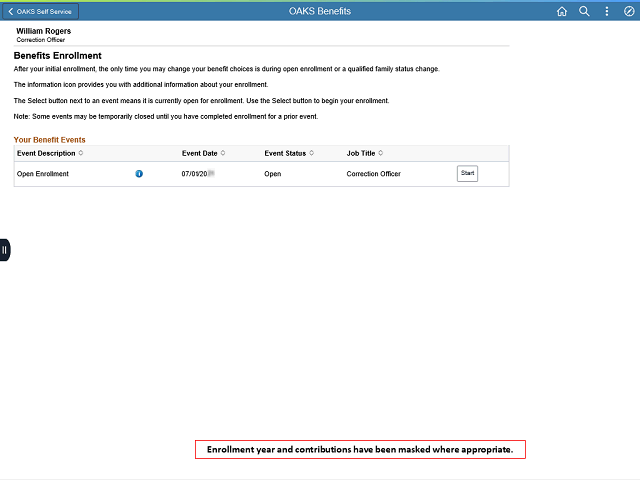640x480 pixels.
Task: Open the three-dot actions menu
Action: point(607,11)
